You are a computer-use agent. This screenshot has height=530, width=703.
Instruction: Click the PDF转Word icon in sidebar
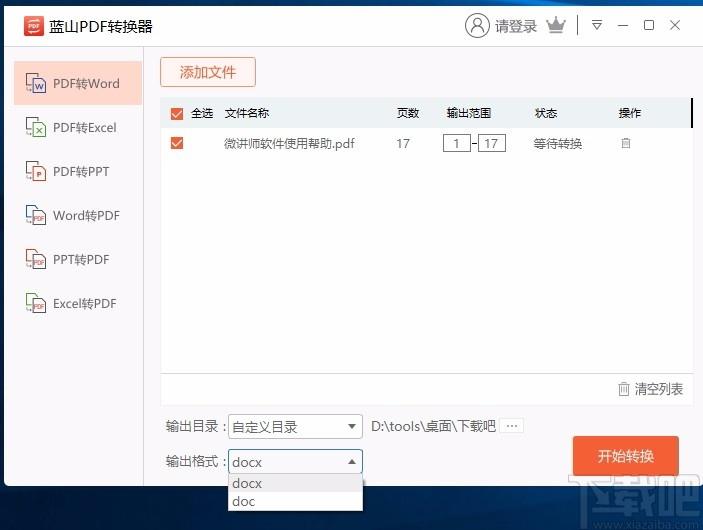point(36,83)
